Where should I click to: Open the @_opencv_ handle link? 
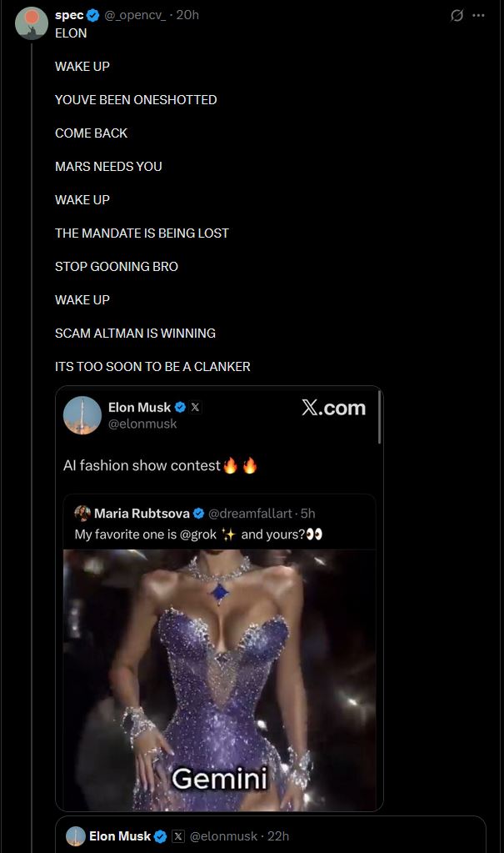pos(135,15)
